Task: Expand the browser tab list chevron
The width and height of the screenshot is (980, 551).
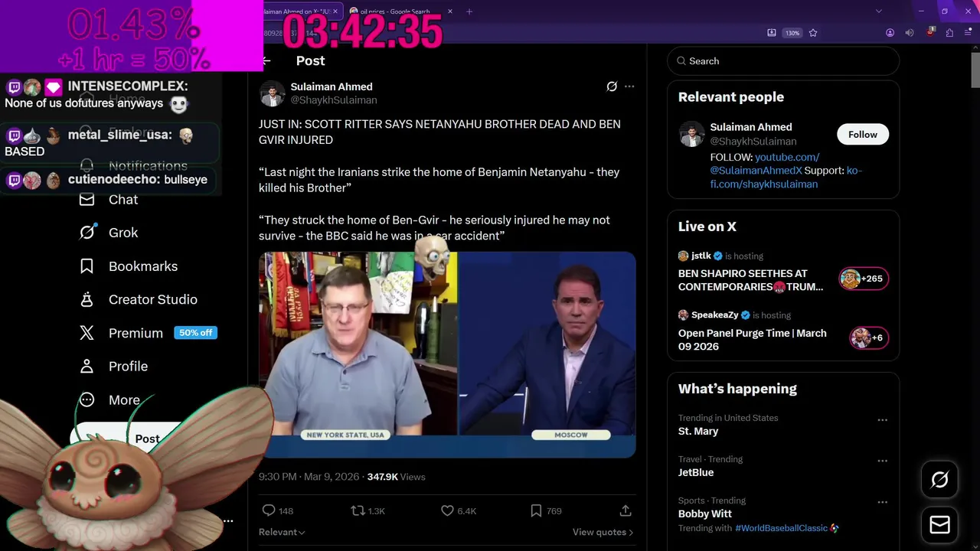Action: pyautogui.click(x=879, y=11)
